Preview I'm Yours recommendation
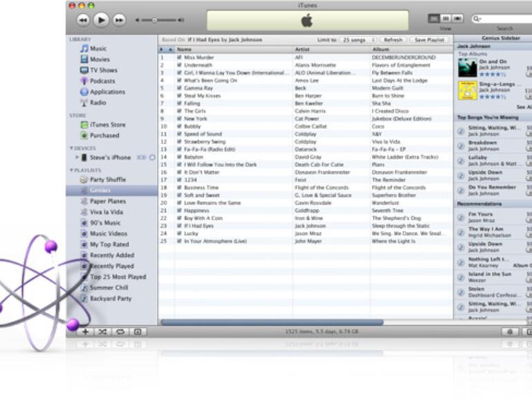The width and height of the screenshot is (532, 399). (461, 217)
